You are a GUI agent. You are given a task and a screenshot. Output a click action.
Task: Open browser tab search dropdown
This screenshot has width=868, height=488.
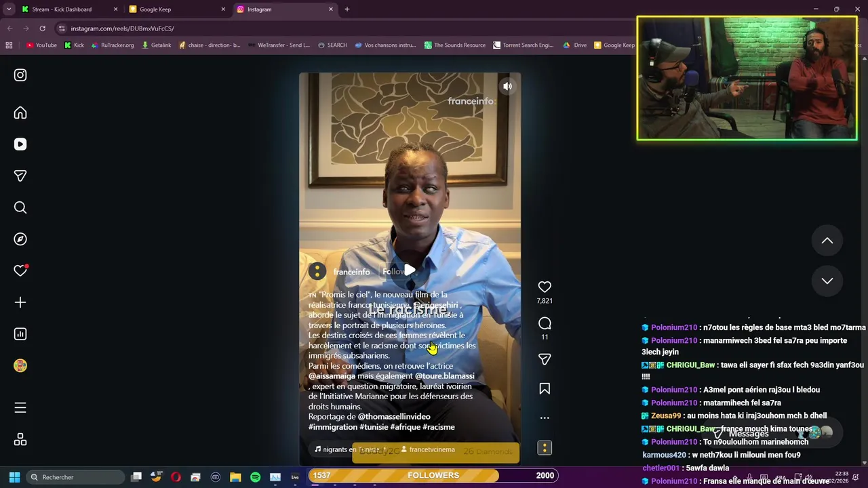pos(9,9)
